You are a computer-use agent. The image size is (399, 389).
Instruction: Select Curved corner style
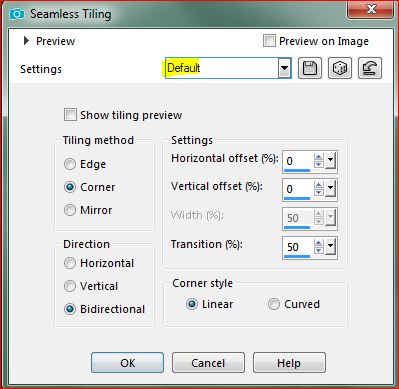click(274, 304)
